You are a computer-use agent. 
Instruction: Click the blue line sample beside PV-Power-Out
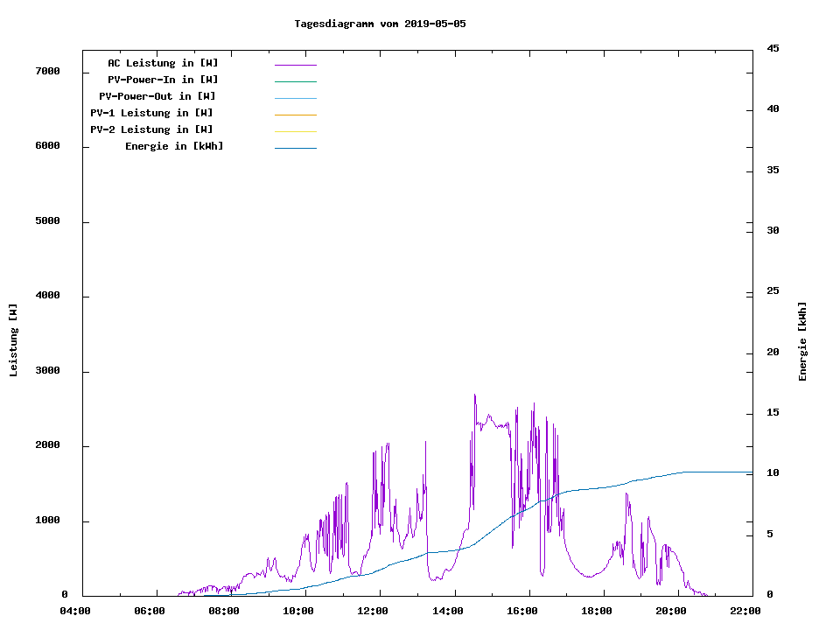tap(295, 98)
